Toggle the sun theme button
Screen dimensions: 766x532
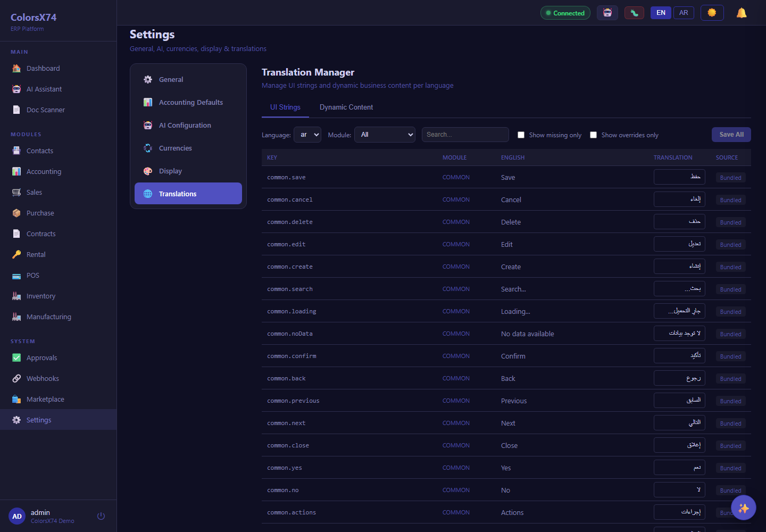pyautogui.click(x=712, y=13)
